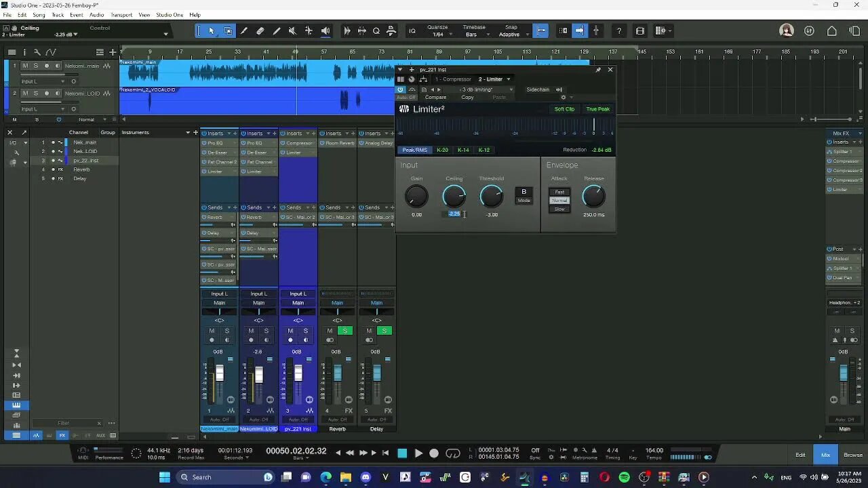The width and height of the screenshot is (868, 488).
Task: Click the Limiter Threshold knob
Action: pos(492,197)
